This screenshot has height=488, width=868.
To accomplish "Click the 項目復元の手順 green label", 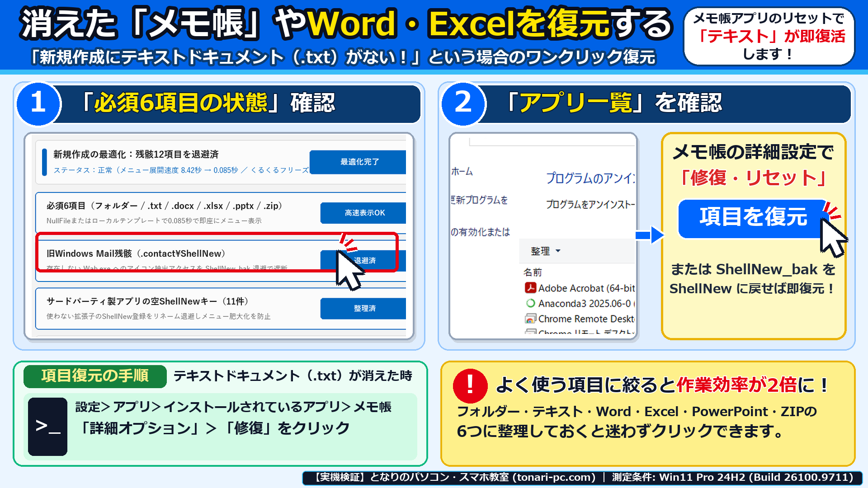I will click(x=95, y=376).
